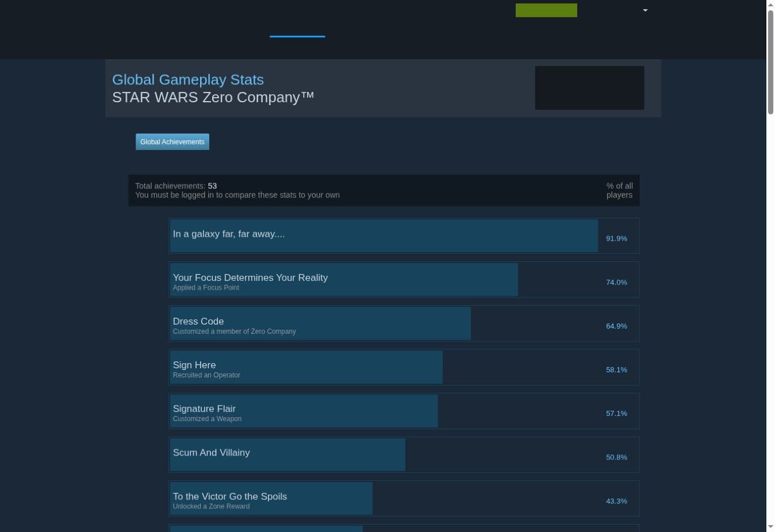Image resolution: width=775 pixels, height=532 pixels.
Task: Select 'Your Focus Determines Your Reality' achievement
Action: pyautogui.click(x=404, y=279)
